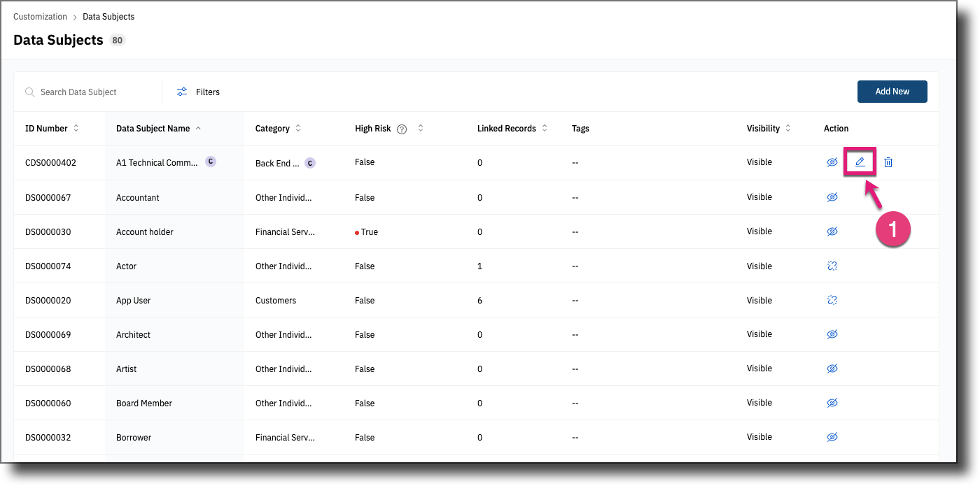
Task: Hide the Board Member data subject
Action: click(832, 402)
